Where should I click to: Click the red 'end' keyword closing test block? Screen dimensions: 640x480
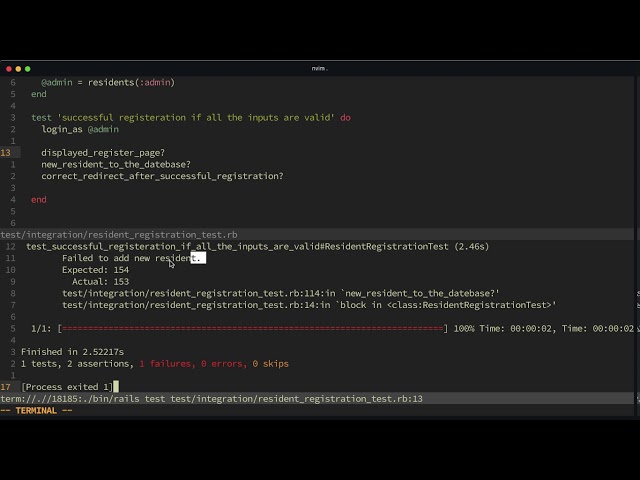tap(39, 200)
